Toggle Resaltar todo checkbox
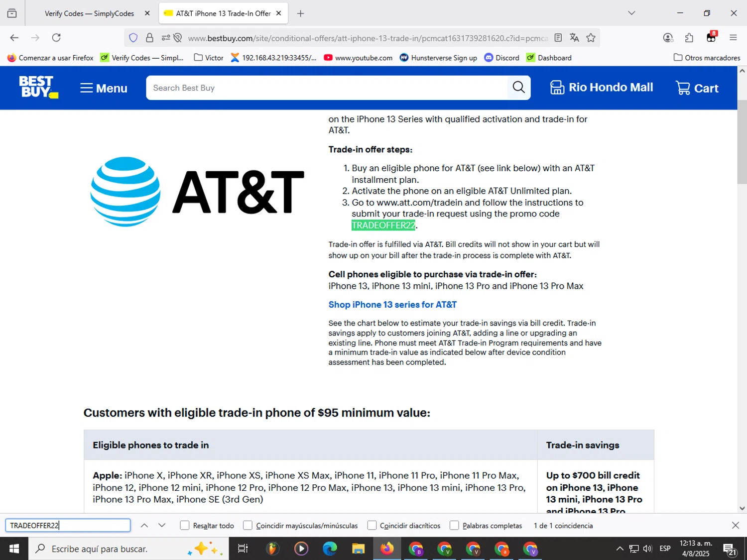The image size is (747, 560). click(x=184, y=525)
